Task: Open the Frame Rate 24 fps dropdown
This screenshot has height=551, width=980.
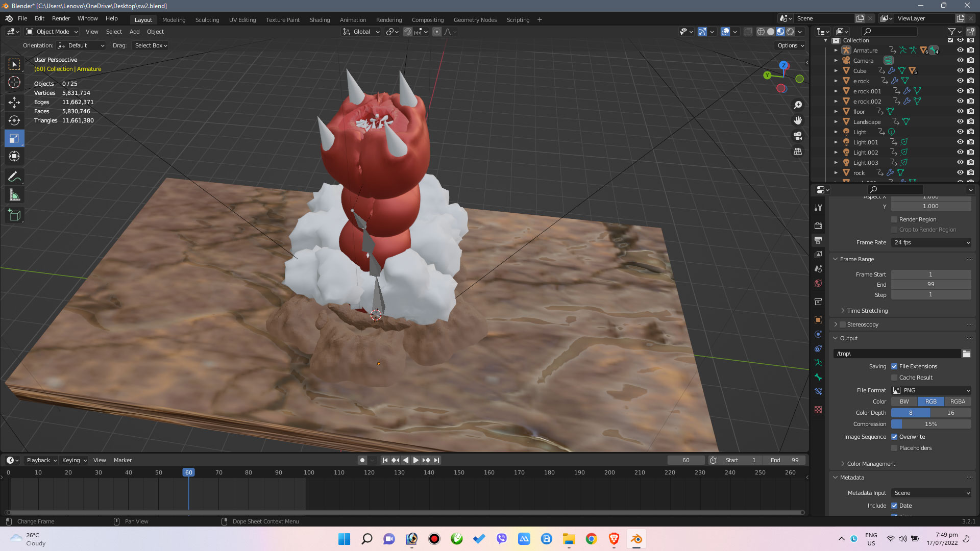Action: (932, 242)
